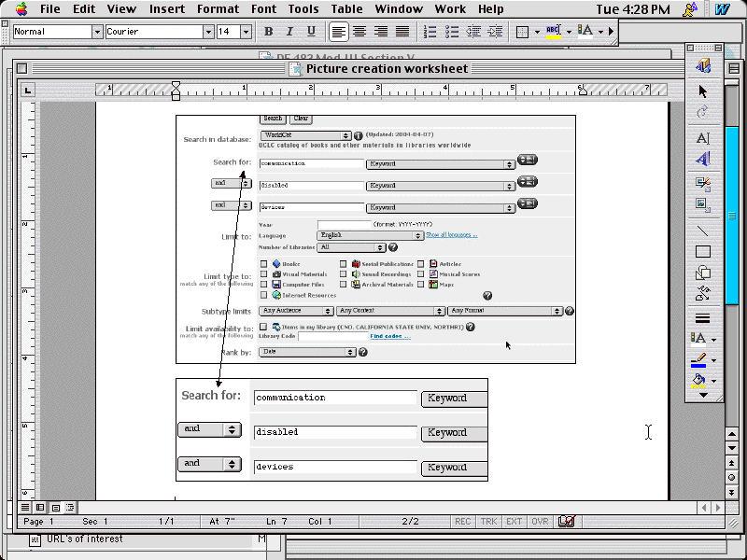
Task: Open the Highlight color dropdown arrow
Action: [569, 32]
